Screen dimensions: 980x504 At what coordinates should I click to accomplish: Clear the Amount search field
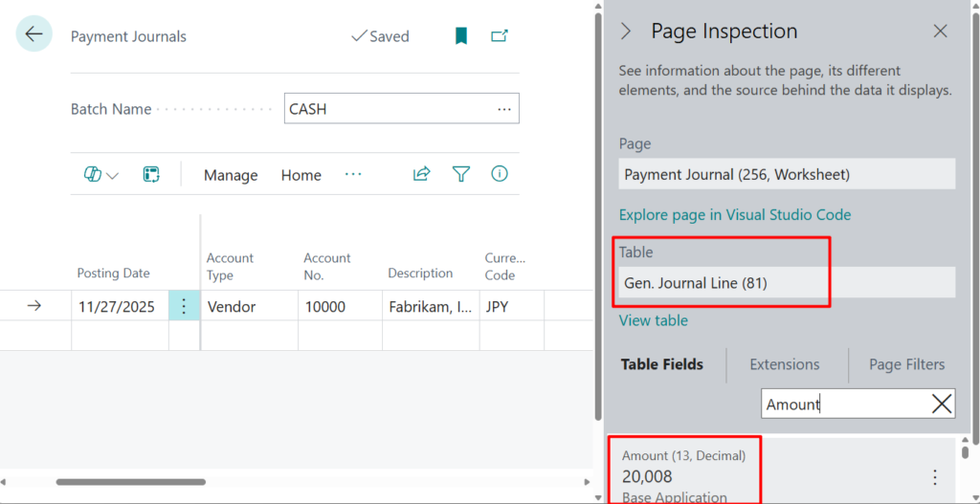942,405
